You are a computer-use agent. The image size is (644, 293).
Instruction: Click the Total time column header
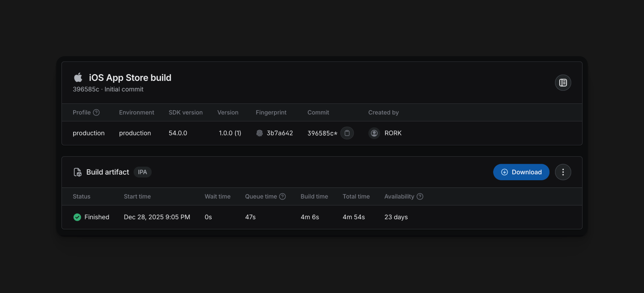tap(356, 196)
